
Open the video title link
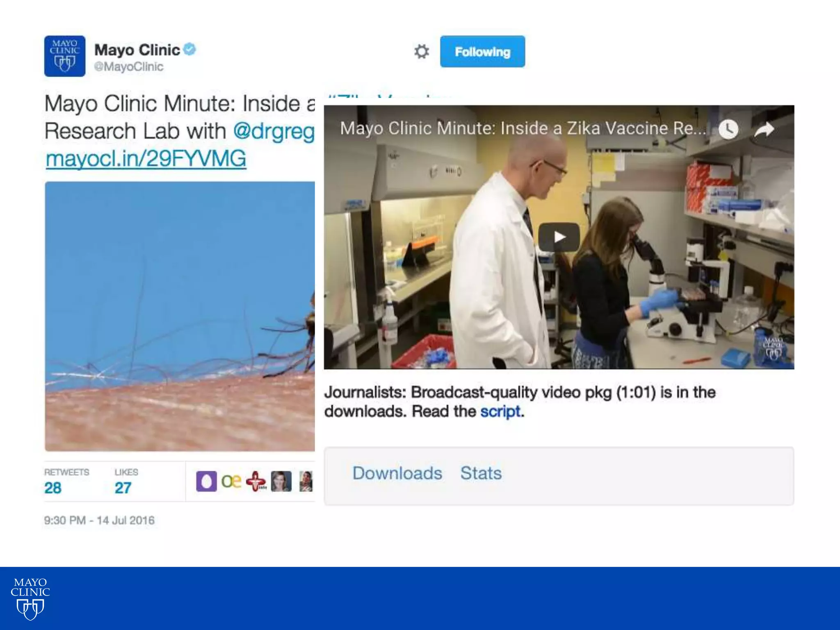click(523, 129)
